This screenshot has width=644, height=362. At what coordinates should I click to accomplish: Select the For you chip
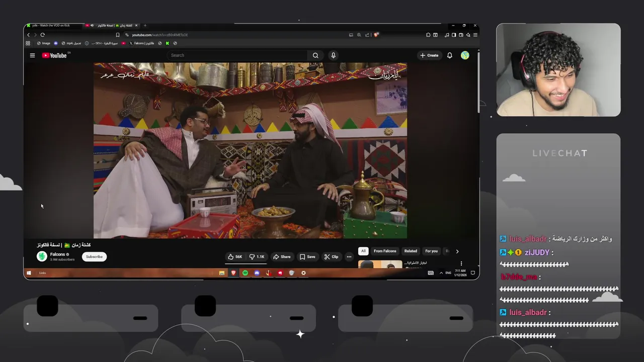(x=431, y=251)
